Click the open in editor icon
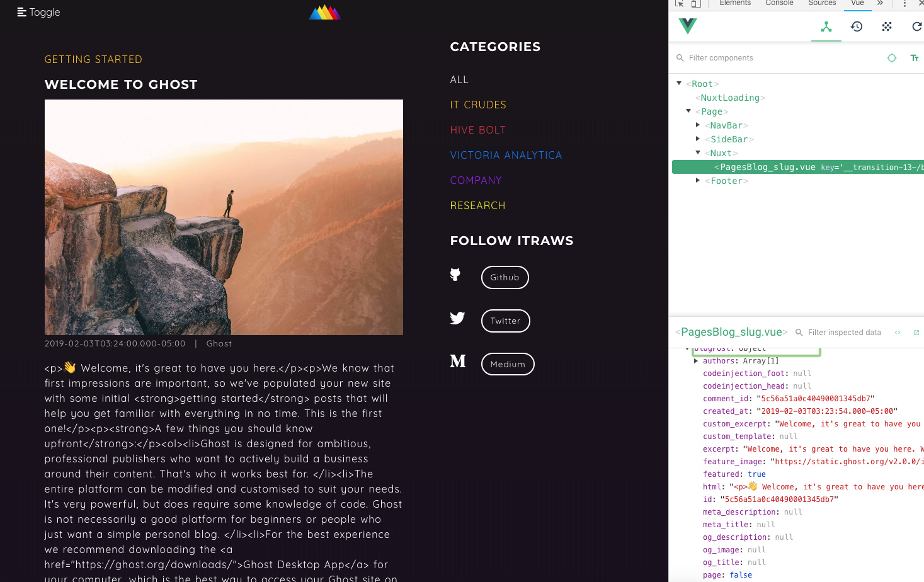924x582 pixels. [916, 333]
